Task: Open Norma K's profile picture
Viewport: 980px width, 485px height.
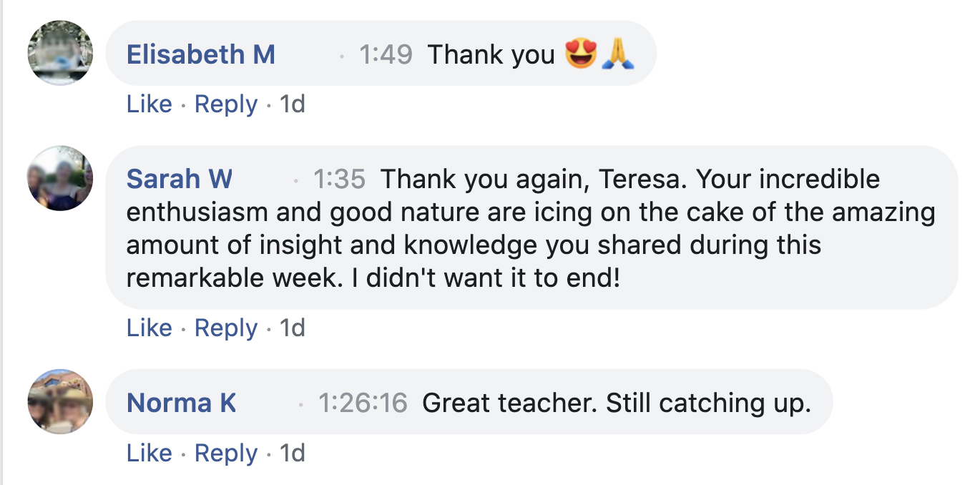Action: click(x=60, y=401)
